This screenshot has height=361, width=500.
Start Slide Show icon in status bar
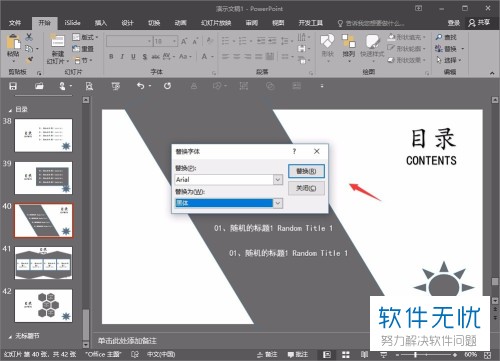point(384,355)
